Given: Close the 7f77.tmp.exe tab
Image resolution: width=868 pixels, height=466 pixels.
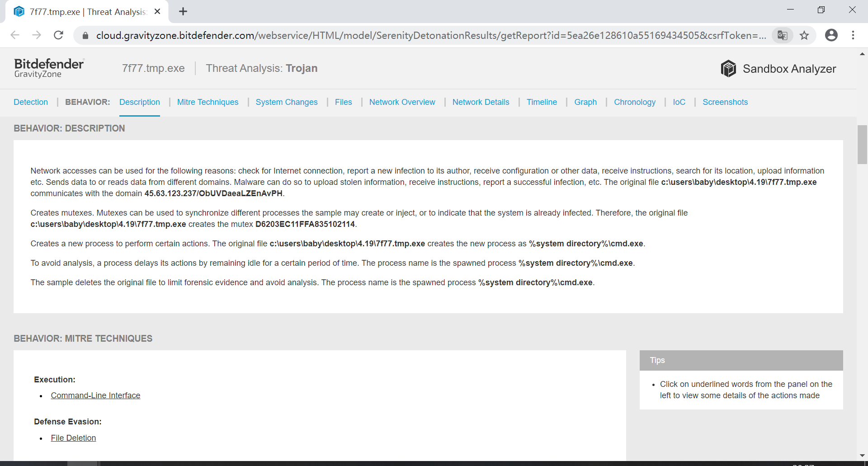Looking at the screenshot, I should pos(157,12).
